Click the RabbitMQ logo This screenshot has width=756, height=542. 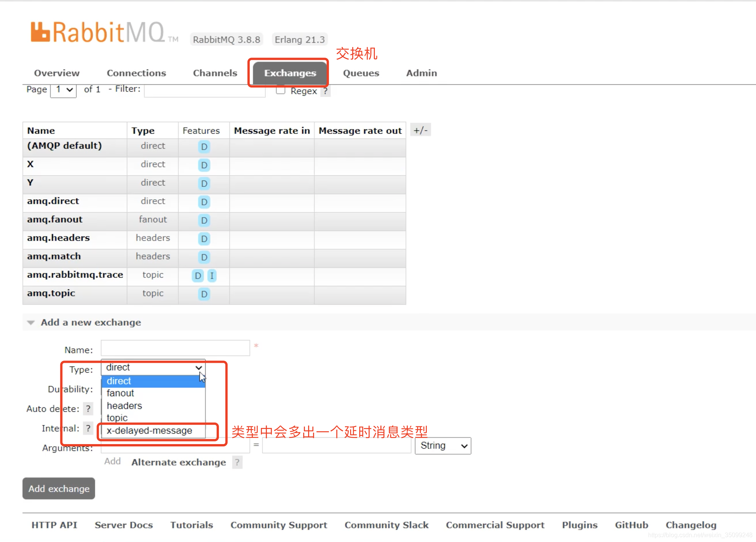coord(104,32)
